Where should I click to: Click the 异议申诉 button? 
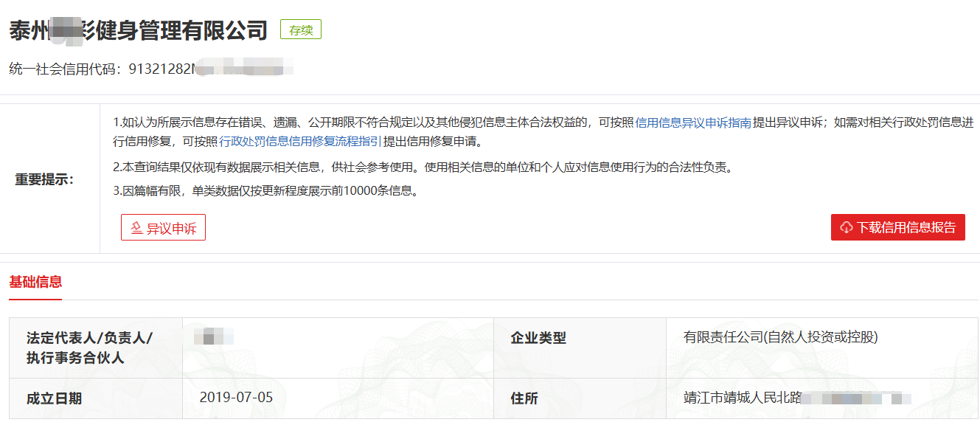tap(163, 227)
